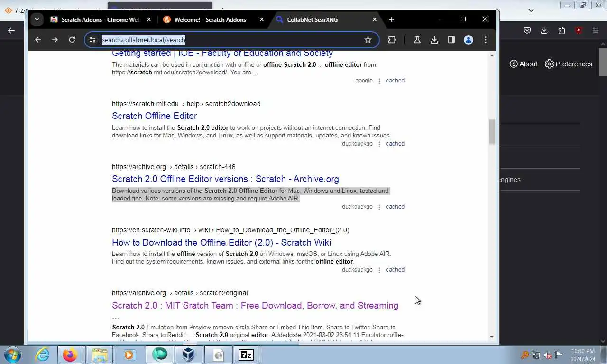Close the Scratch Addons Chrome Web Store tab
The height and width of the screenshot is (364, 607).
coord(149,19)
